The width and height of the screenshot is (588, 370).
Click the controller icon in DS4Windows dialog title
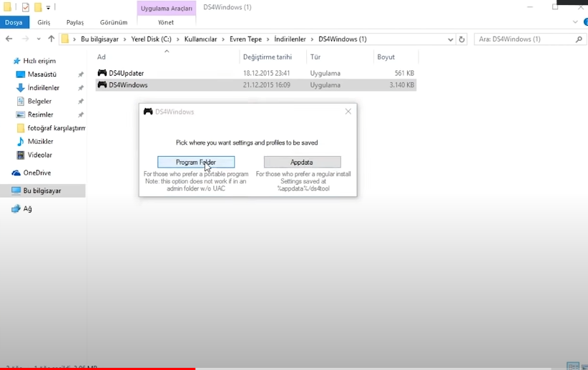tap(148, 112)
